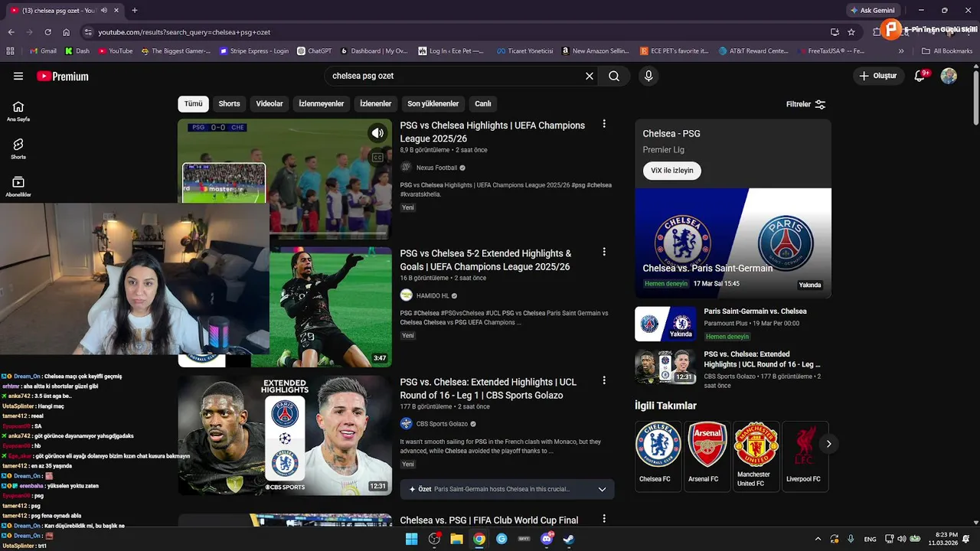Open CBS Sports Golazo channel avatar
The height and width of the screenshot is (551, 980).
407,423
